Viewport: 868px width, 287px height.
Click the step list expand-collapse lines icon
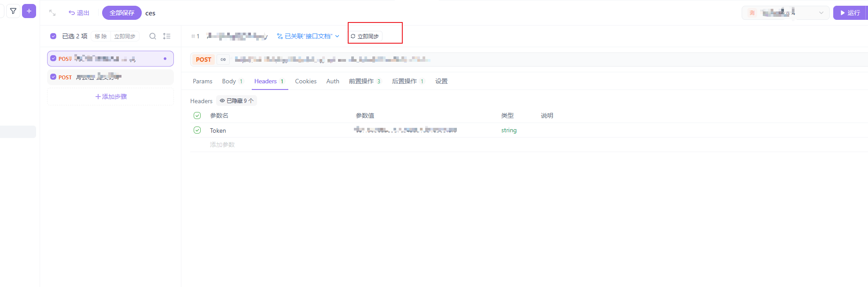click(x=167, y=36)
